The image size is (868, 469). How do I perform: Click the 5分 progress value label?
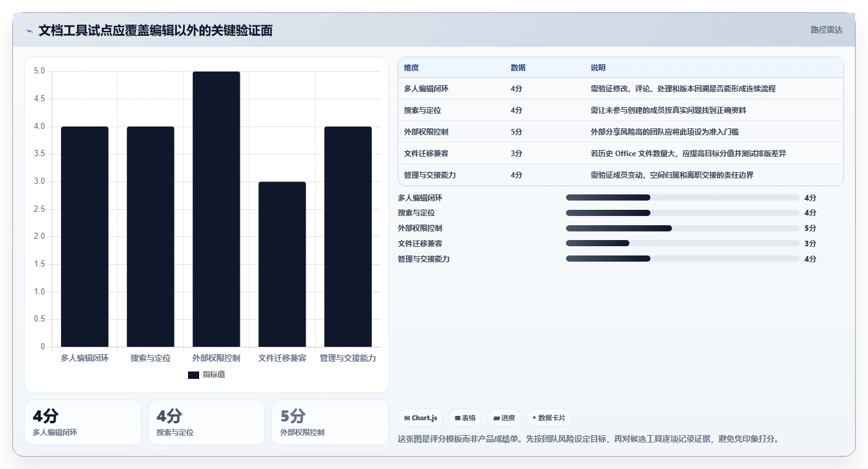[x=810, y=228]
